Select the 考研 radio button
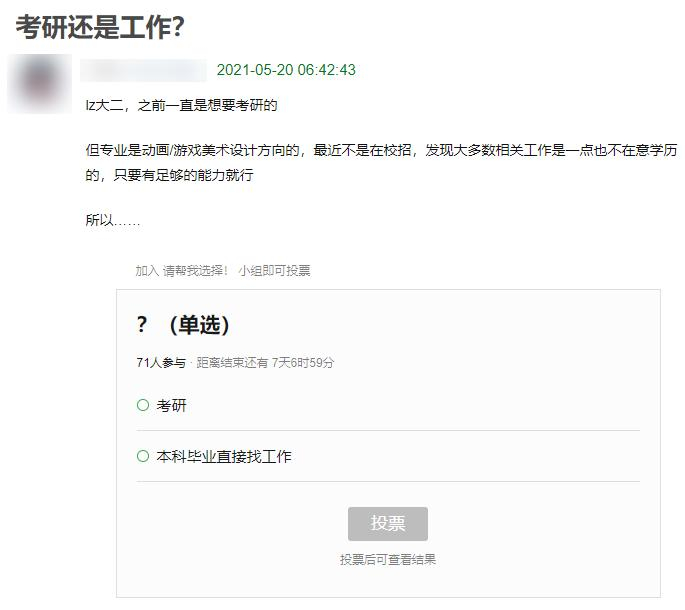 [143, 405]
